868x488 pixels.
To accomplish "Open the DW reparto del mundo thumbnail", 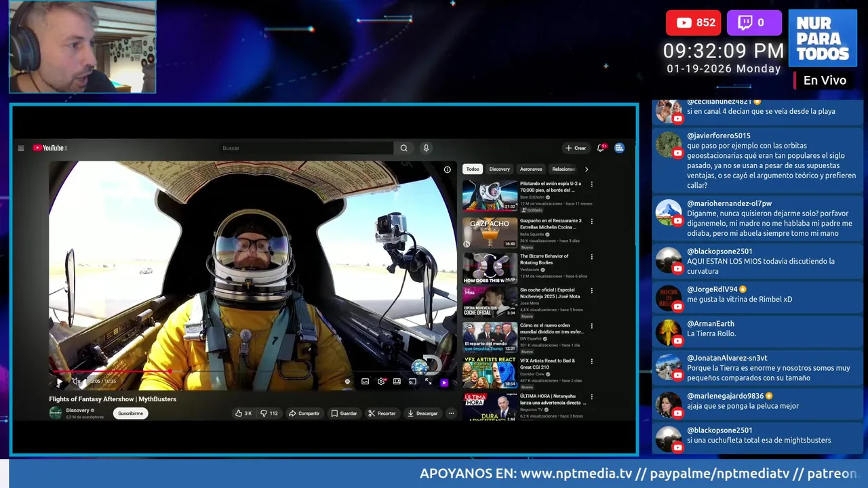I will coord(490,337).
